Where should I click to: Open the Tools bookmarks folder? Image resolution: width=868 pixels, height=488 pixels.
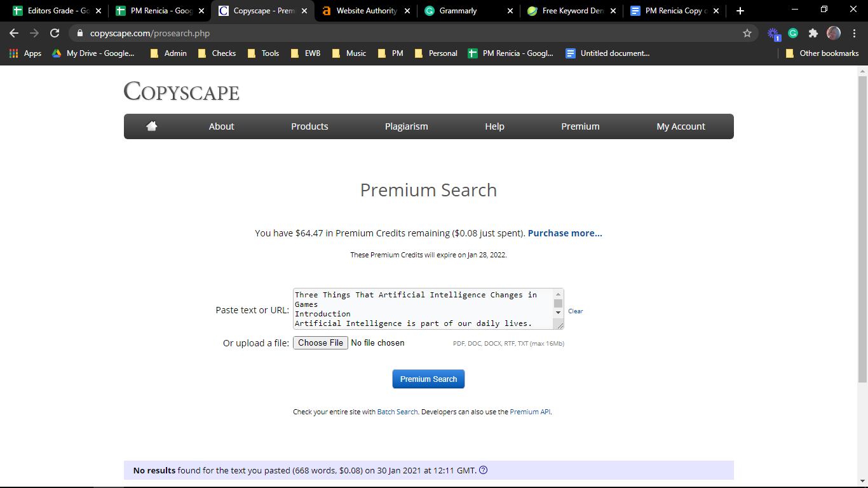click(x=264, y=53)
